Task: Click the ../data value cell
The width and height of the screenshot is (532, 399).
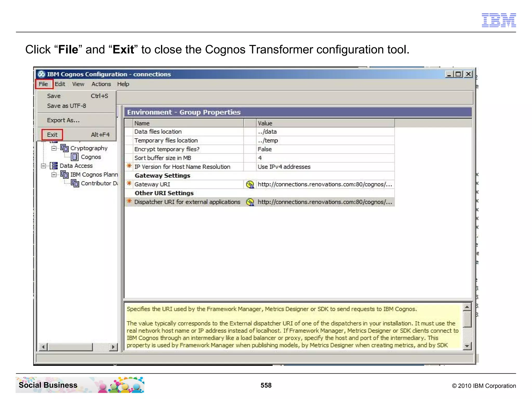Action: coord(325,132)
